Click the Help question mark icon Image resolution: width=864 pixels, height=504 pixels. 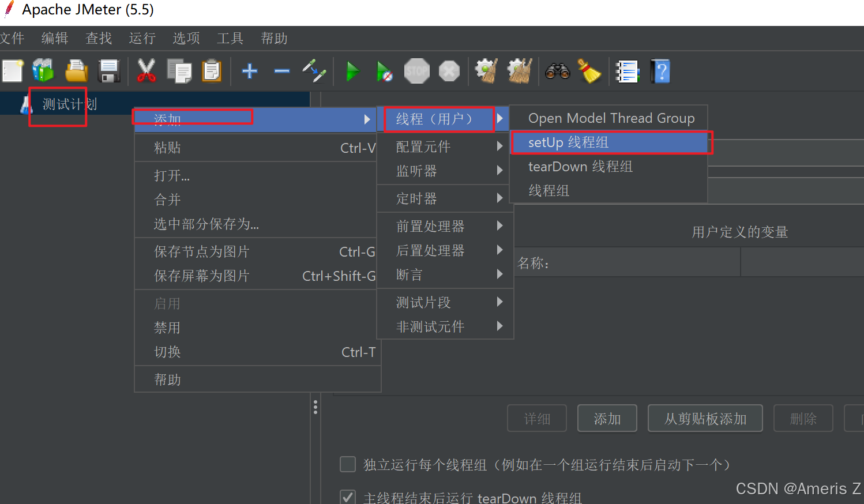click(x=660, y=72)
